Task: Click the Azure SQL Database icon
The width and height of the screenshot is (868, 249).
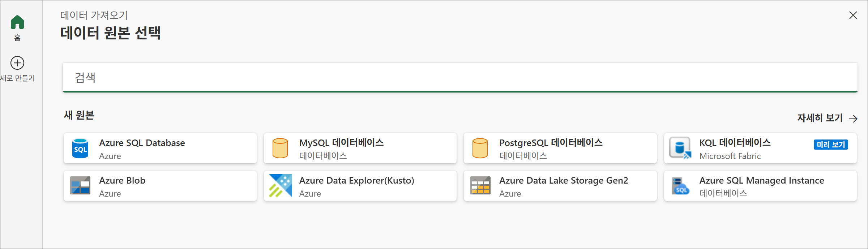Action: pos(80,148)
